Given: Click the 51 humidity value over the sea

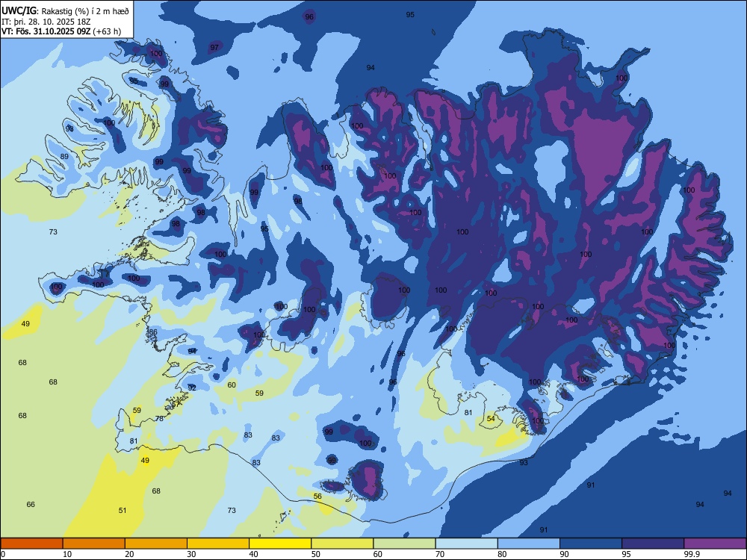Looking at the screenshot, I should (123, 510).
